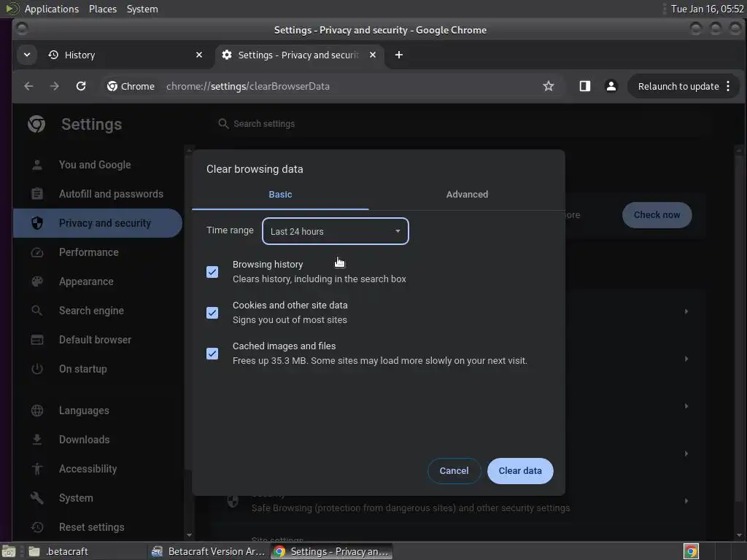Open a new tab with plus icon

click(x=399, y=55)
